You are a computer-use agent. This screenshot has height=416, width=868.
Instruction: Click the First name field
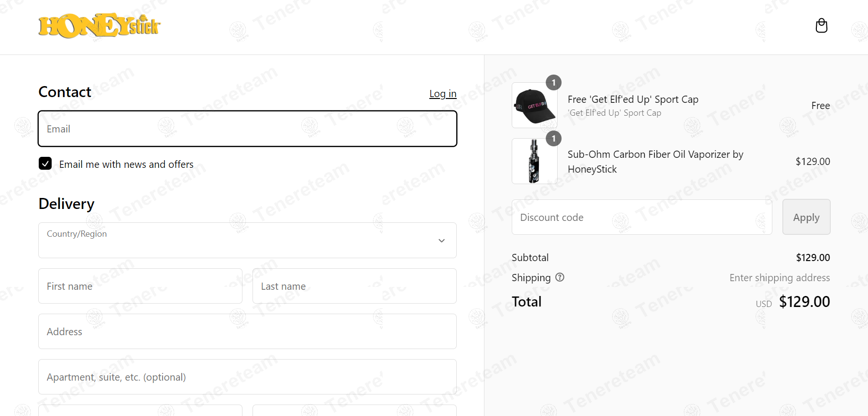click(140, 286)
